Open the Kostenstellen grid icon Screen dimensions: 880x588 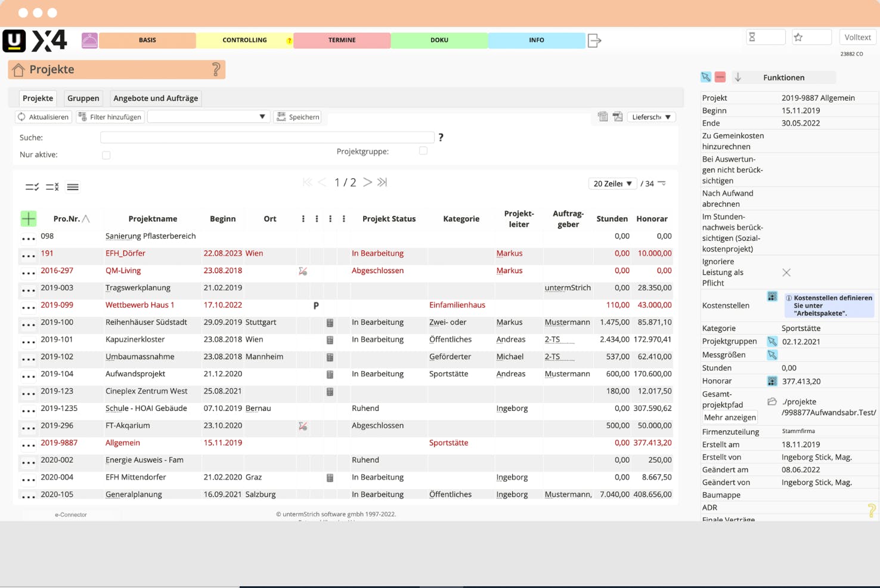tap(772, 296)
